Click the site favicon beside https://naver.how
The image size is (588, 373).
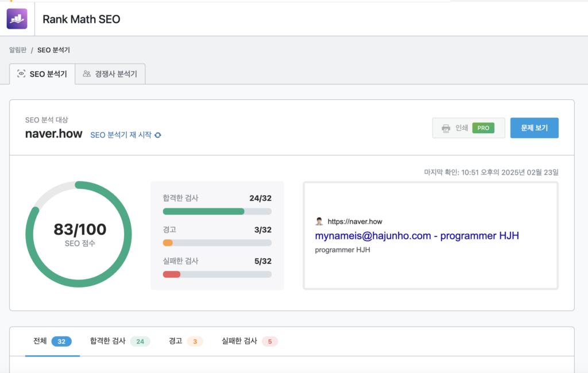click(x=319, y=221)
